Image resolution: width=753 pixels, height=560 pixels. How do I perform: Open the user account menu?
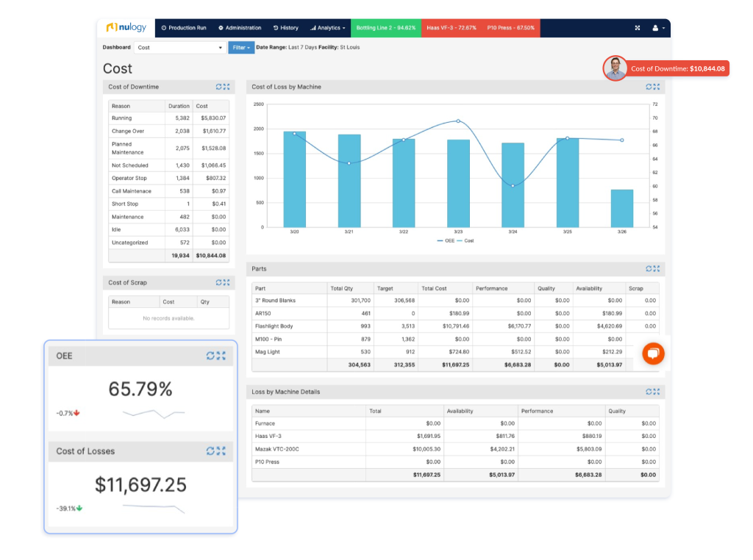[659, 28]
